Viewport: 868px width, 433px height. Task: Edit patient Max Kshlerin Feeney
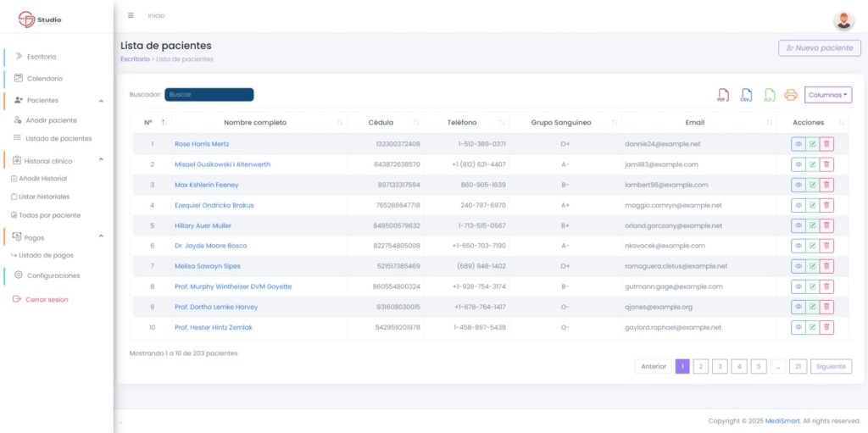point(812,185)
